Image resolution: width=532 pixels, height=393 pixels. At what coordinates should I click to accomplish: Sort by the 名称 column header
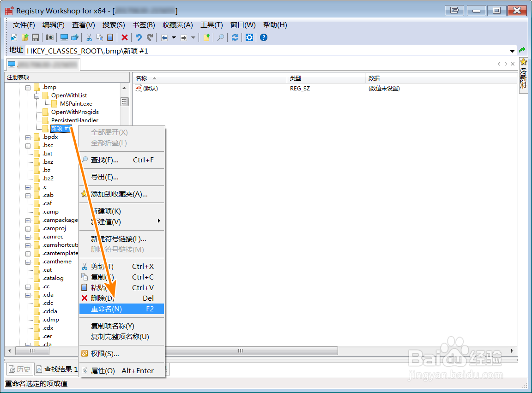click(209, 78)
